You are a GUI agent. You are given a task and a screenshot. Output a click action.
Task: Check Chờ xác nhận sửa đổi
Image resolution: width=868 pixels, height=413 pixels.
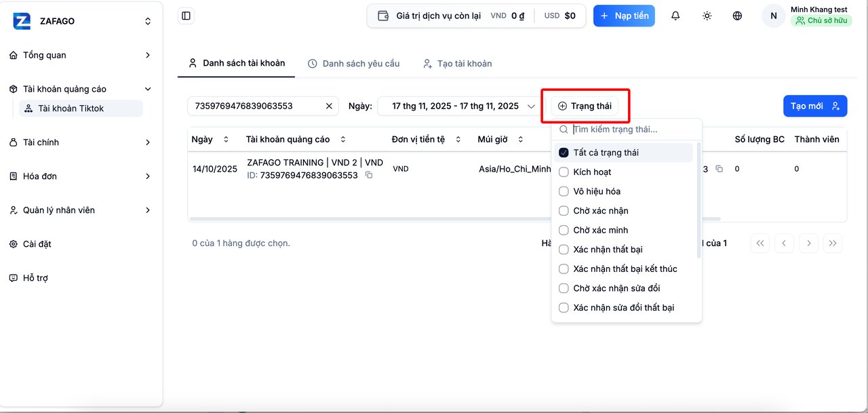(564, 288)
